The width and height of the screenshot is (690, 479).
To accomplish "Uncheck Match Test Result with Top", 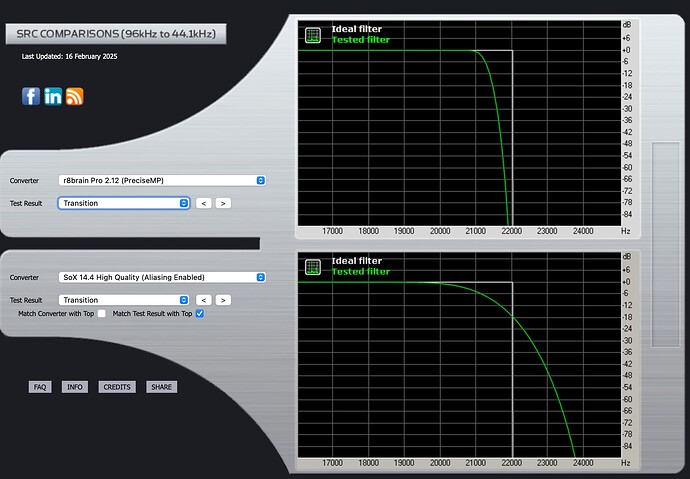I will [x=200, y=314].
